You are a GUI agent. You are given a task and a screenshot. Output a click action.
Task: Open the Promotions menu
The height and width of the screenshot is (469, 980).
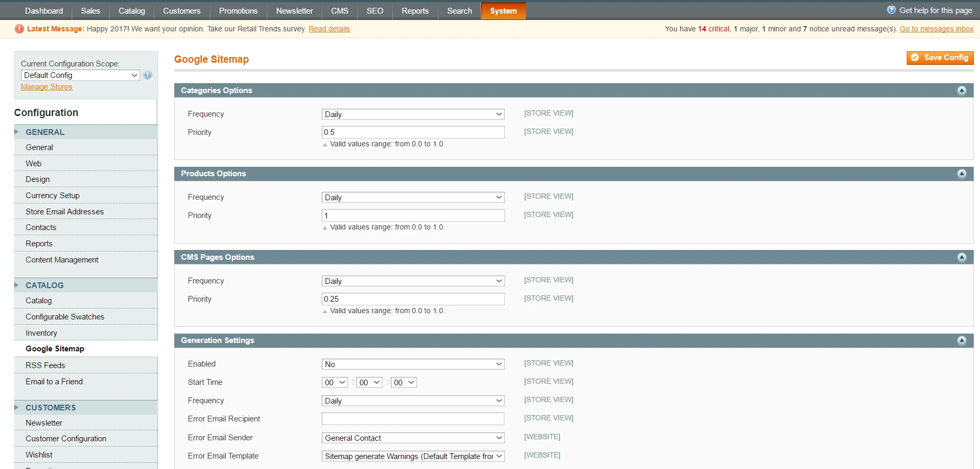coord(238,11)
